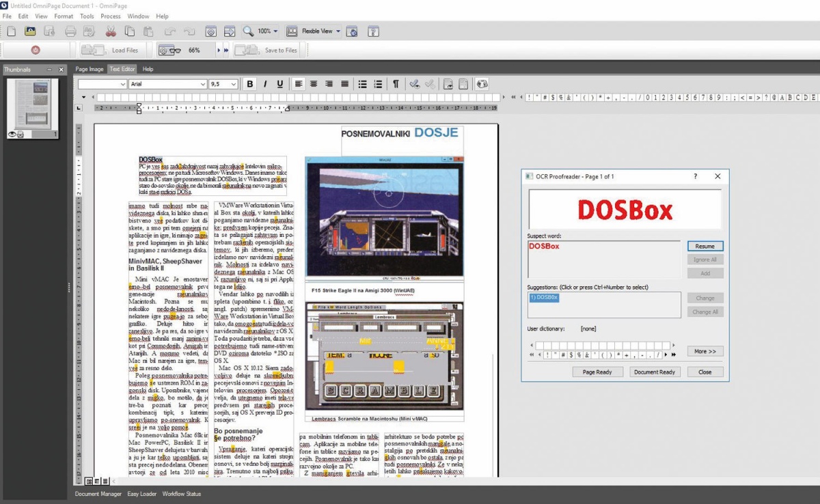Apply italic formatting in the Text Editor

pyautogui.click(x=265, y=84)
